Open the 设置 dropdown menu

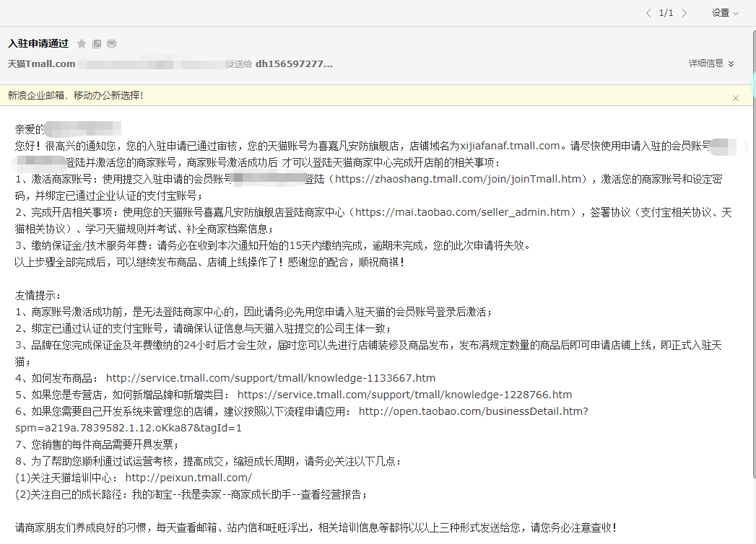tap(725, 13)
